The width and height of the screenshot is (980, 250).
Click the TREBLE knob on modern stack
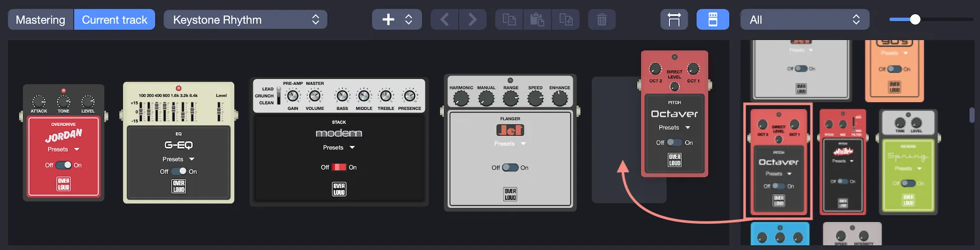[x=386, y=95]
